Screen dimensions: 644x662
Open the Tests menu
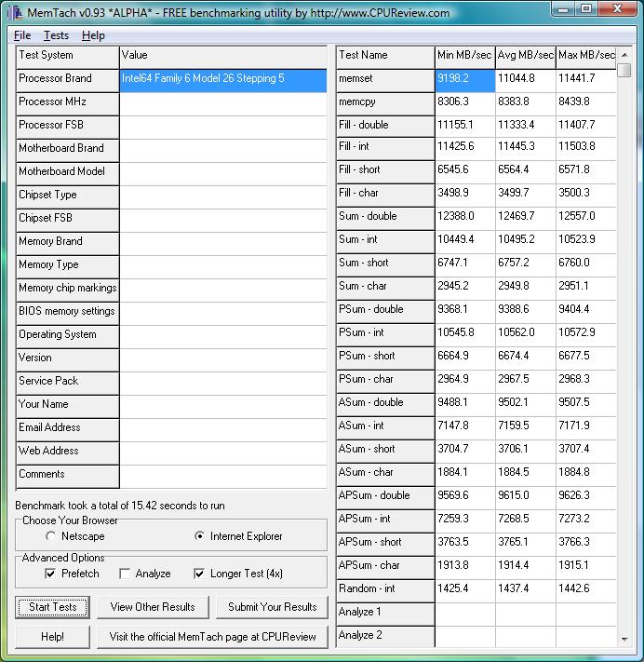click(x=56, y=35)
